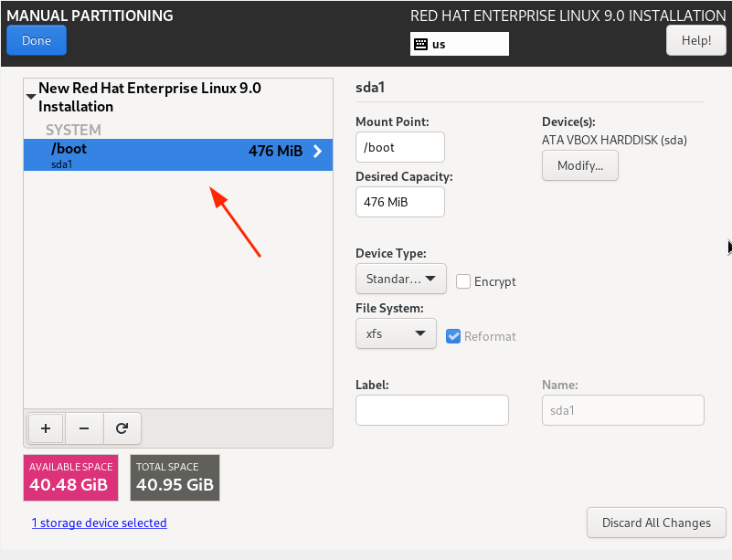Click the keyboard icon in the layout selector

[x=421, y=43]
